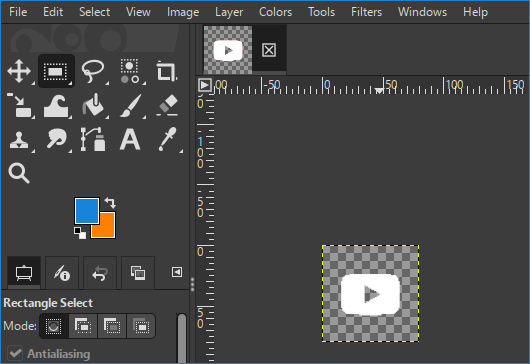Open the Colors menu
Image resolution: width=530 pixels, height=364 pixels.
point(275,12)
